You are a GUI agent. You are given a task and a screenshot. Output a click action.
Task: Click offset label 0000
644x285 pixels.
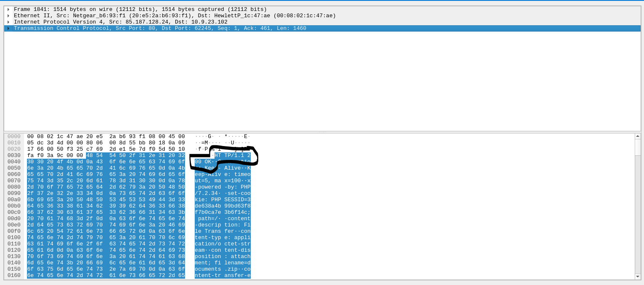click(x=14, y=136)
